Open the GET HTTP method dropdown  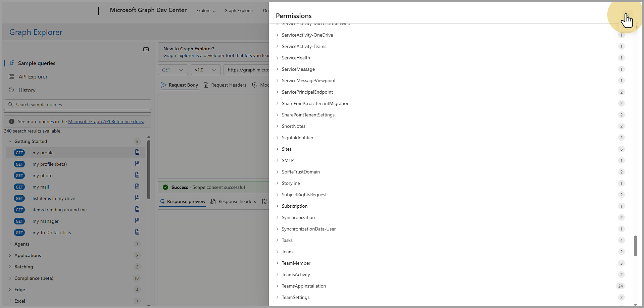click(172, 70)
